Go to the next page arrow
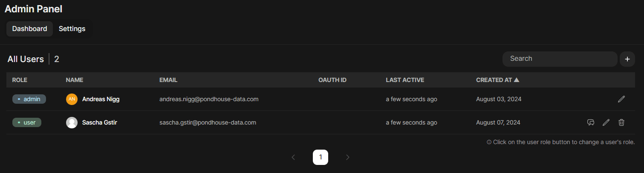This screenshot has width=644, height=173. click(x=347, y=157)
